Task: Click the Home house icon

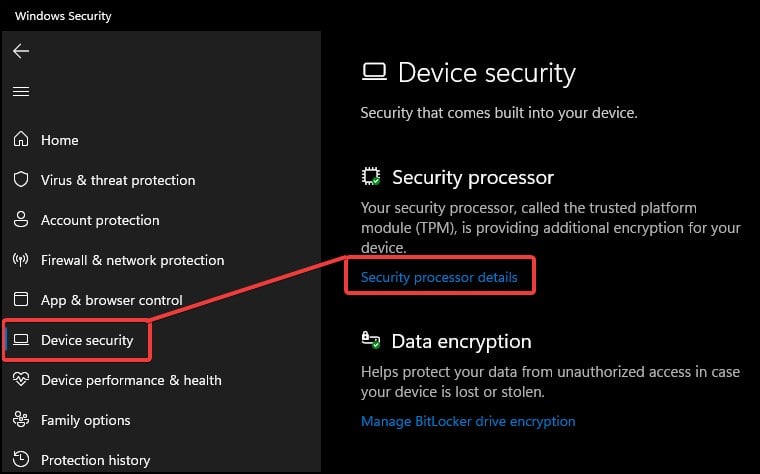Action: (21, 140)
